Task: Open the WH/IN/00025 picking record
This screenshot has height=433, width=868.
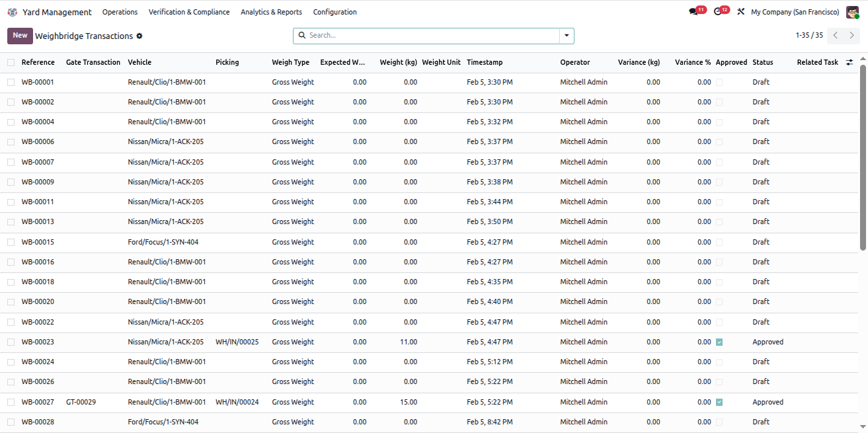Action: coord(237,342)
